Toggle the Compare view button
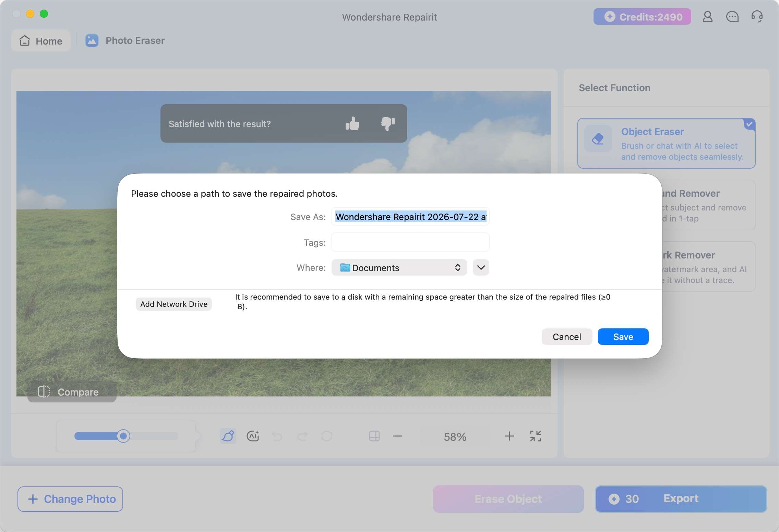 tap(72, 392)
